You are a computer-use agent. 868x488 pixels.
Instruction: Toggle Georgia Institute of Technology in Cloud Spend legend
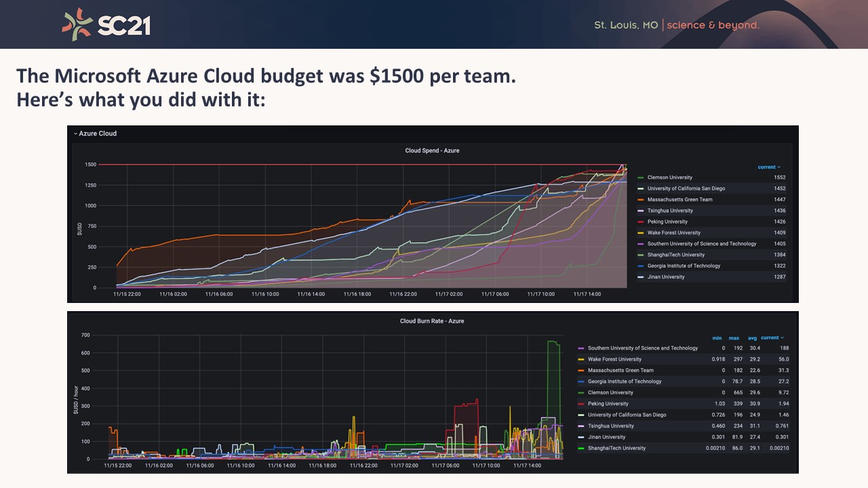coord(684,266)
